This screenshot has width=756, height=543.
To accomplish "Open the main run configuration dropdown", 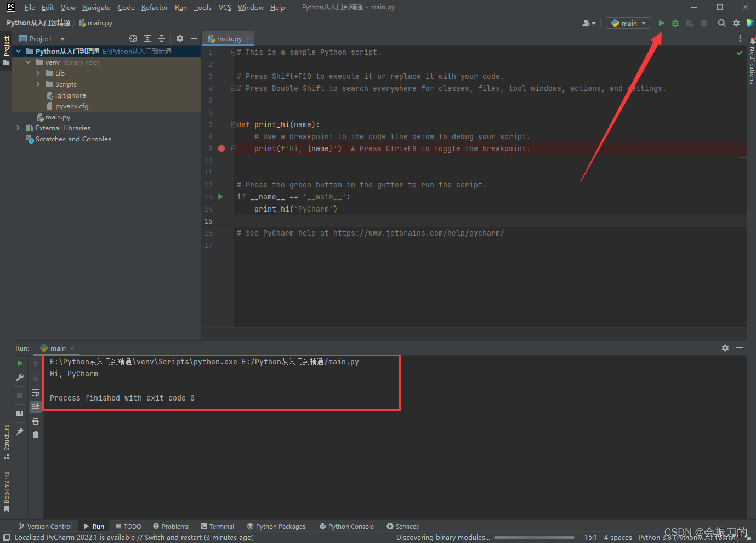I will tap(628, 23).
